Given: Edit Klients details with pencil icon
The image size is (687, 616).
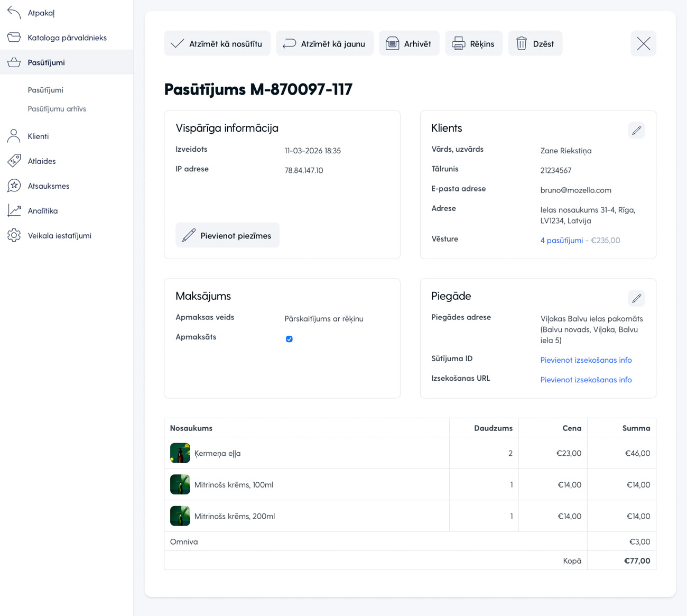Looking at the screenshot, I should (636, 130).
